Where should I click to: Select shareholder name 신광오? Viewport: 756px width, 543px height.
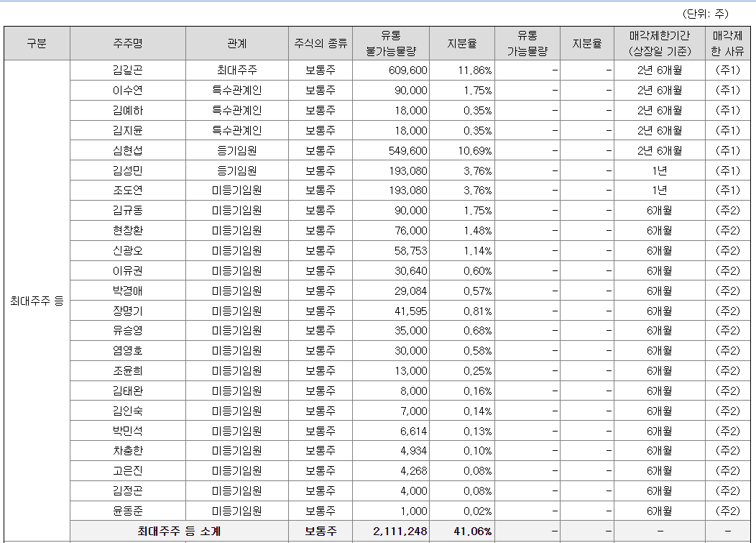pyautogui.click(x=128, y=251)
